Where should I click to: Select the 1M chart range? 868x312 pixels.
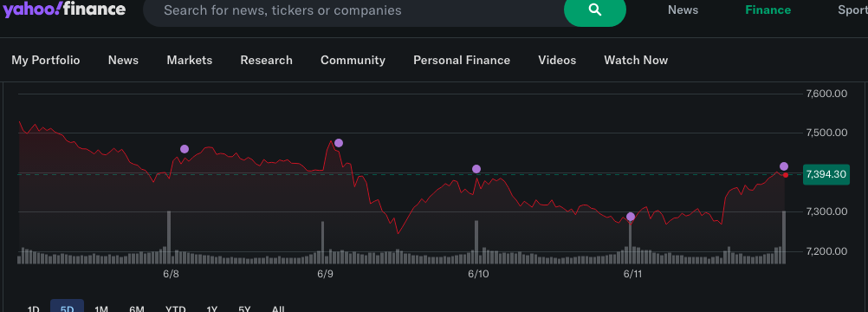(x=101, y=309)
